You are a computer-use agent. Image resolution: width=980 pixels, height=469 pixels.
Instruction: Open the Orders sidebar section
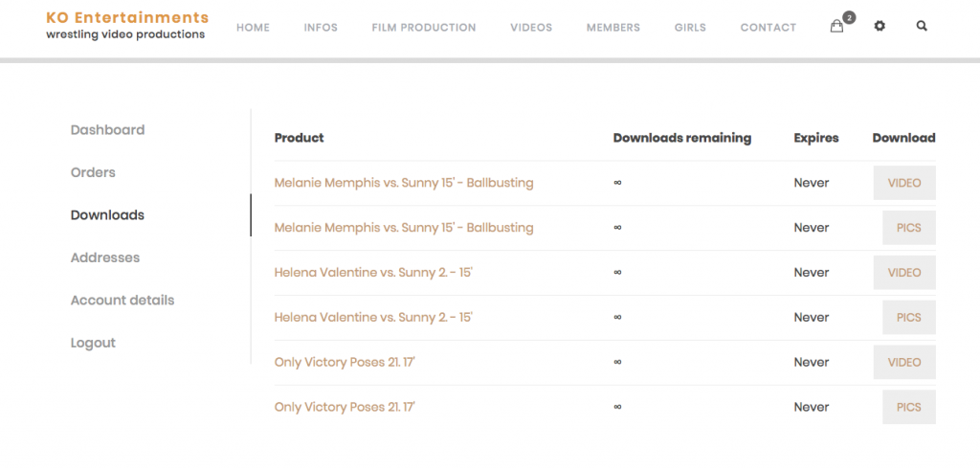(93, 172)
